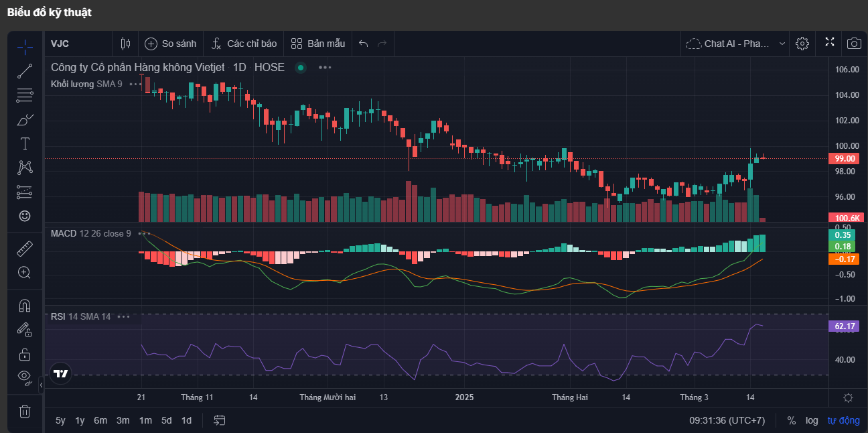Select the 1y time range
The height and width of the screenshot is (433, 868).
click(x=80, y=420)
